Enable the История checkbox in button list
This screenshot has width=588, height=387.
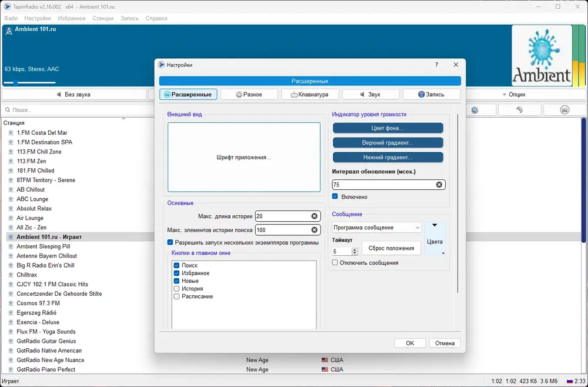tap(176, 289)
